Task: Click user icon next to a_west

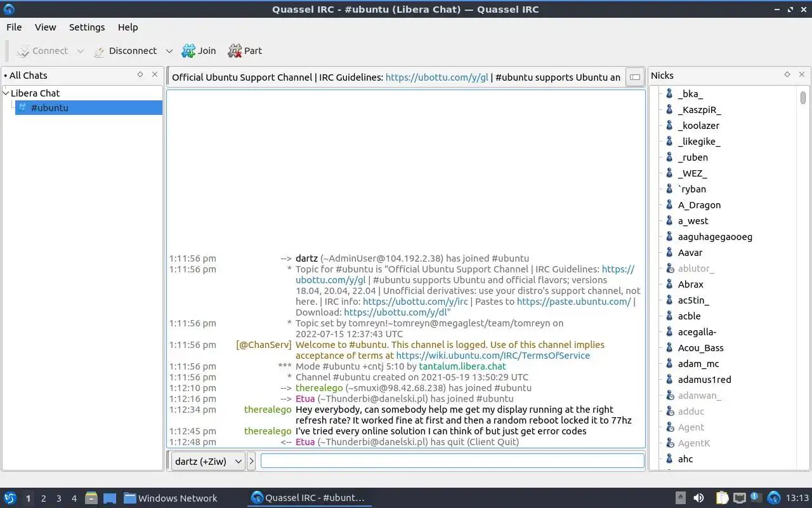Action: (669, 221)
